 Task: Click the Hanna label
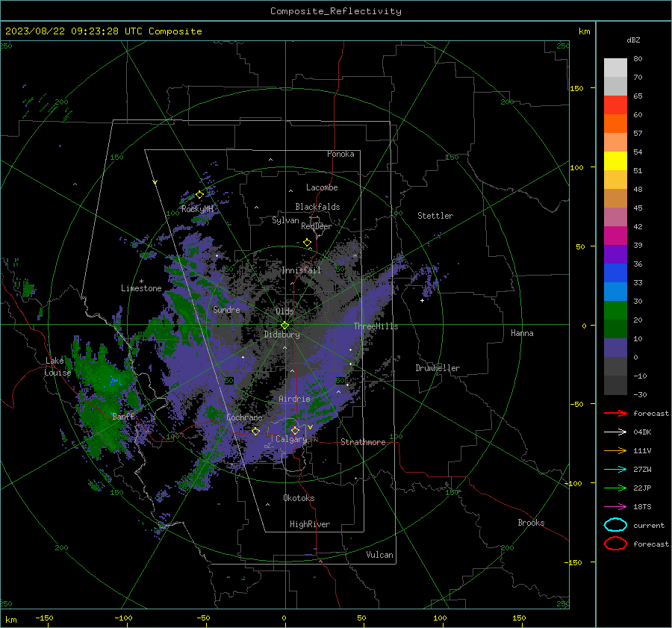[522, 333]
